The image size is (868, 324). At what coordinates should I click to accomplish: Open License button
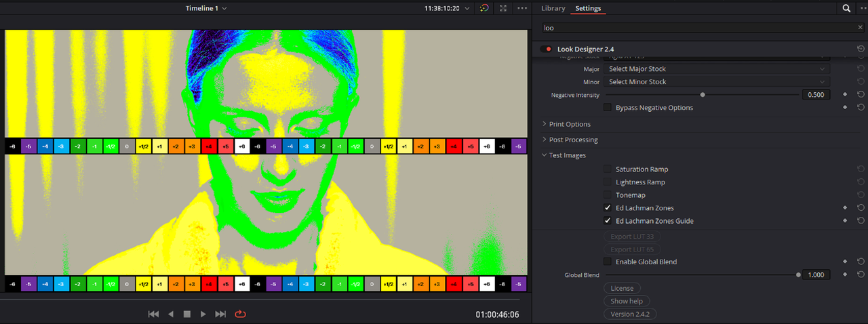click(x=622, y=288)
